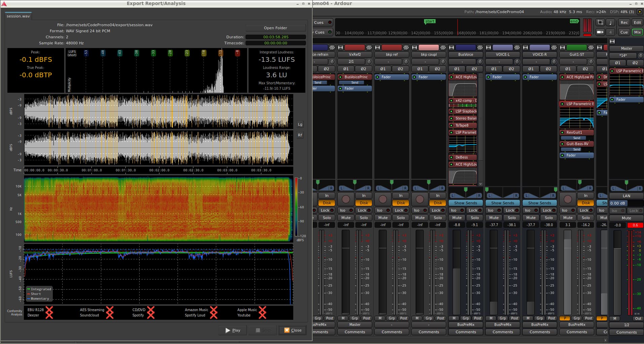
Task: Solo the VOICE-L channel
Action: click(512, 218)
